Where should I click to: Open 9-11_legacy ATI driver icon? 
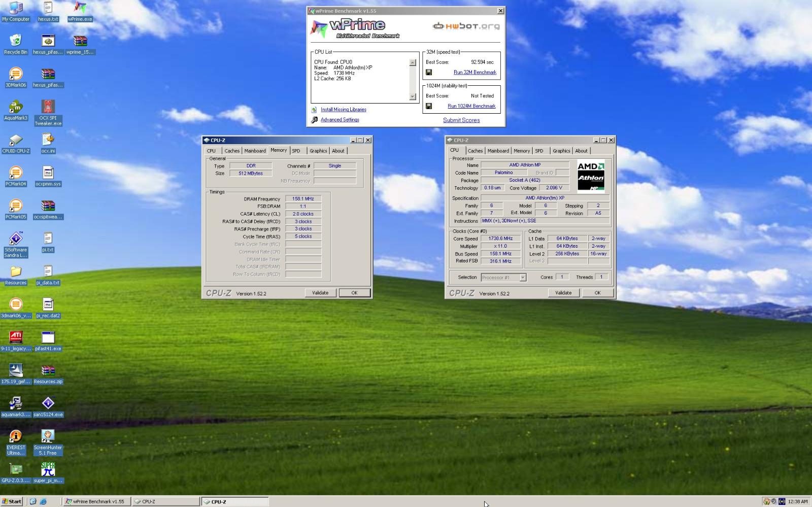(x=16, y=341)
